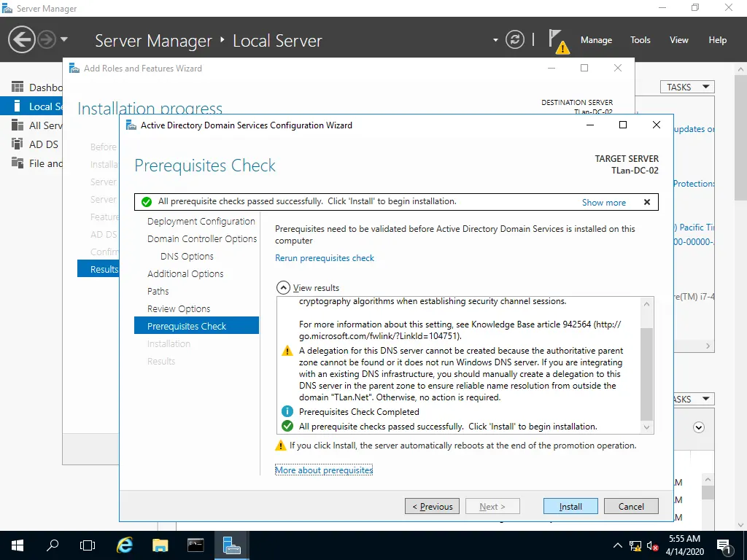Click the Server Manager main scrollbar up arrow
Image resolution: width=747 pixels, height=560 pixels.
[x=741, y=69]
